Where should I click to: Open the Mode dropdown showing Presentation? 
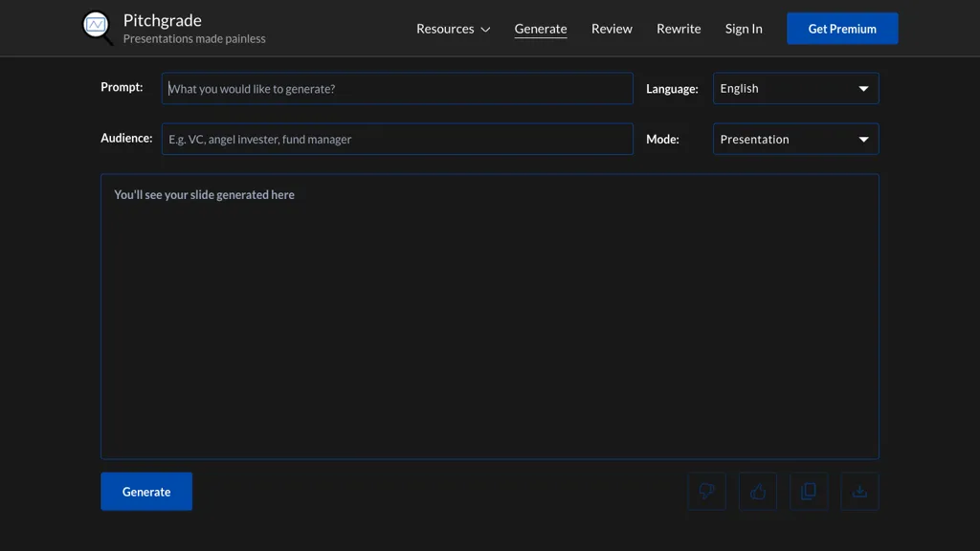click(795, 139)
